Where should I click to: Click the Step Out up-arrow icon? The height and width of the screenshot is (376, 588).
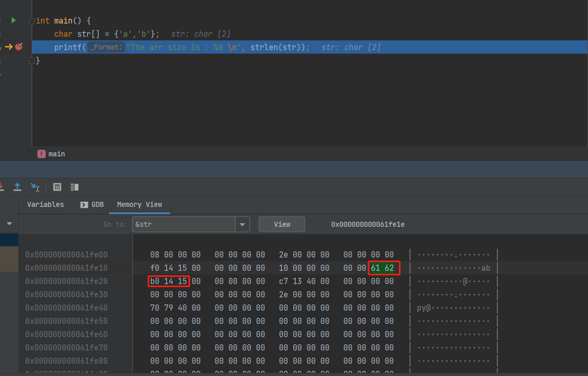point(17,186)
